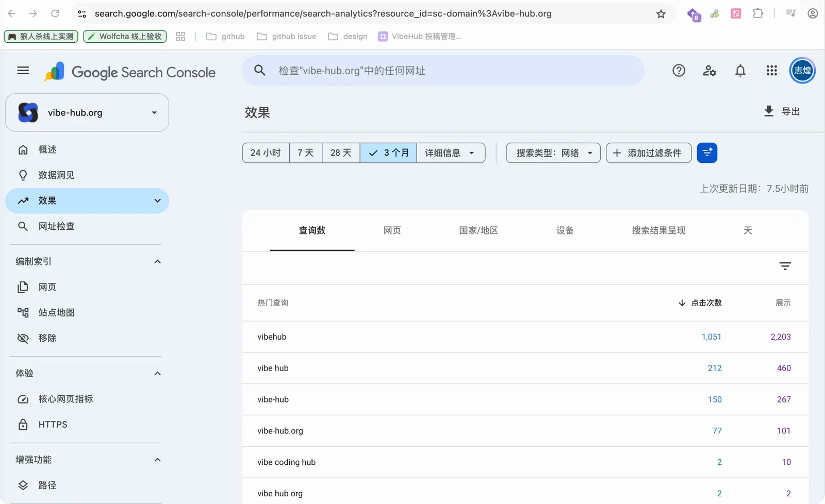Open 数据洞见 in the sidebar

click(x=87, y=175)
